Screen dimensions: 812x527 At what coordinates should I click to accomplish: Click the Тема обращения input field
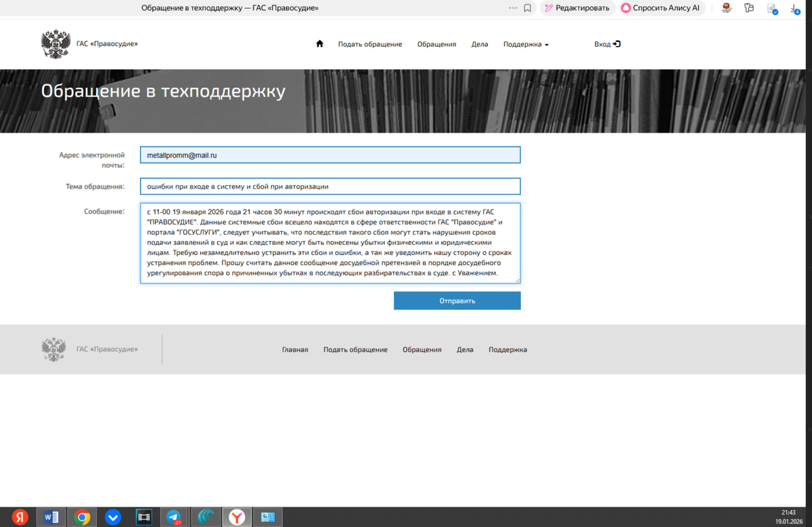tap(330, 186)
